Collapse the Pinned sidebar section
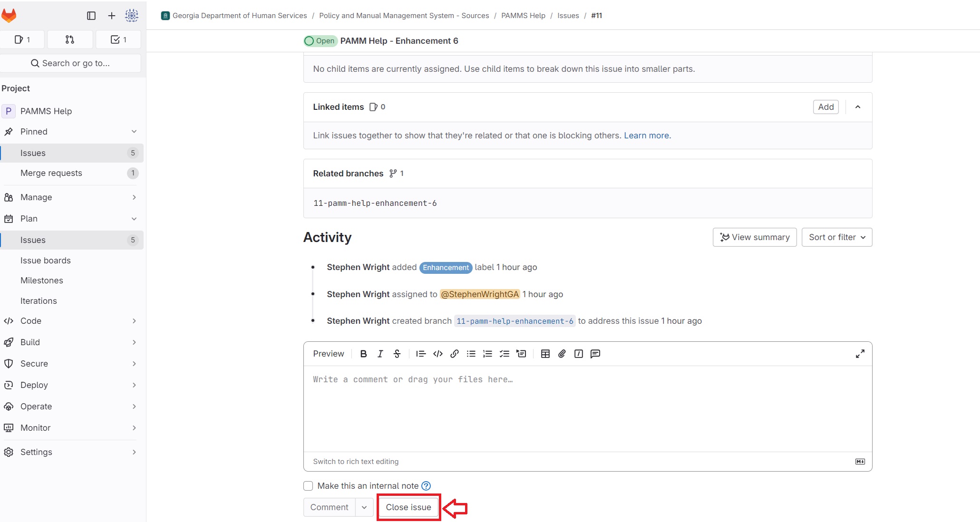Image resolution: width=980 pixels, height=522 pixels. click(134, 132)
